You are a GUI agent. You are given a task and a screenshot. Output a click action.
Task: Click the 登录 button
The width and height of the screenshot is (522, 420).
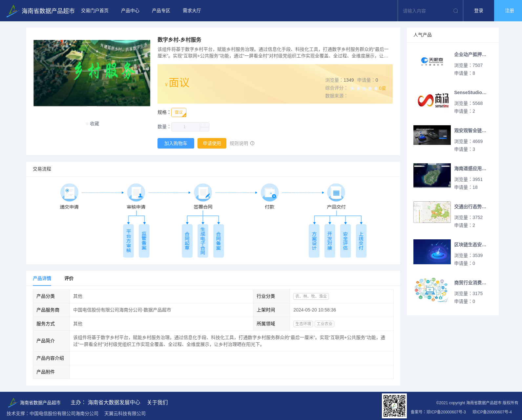pyautogui.click(x=479, y=11)
